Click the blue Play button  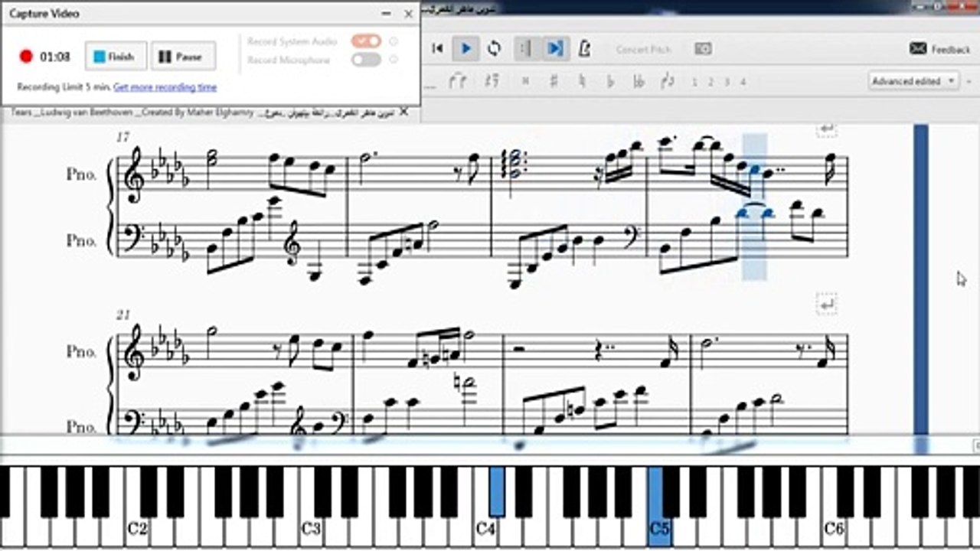[x=465, y=49]
